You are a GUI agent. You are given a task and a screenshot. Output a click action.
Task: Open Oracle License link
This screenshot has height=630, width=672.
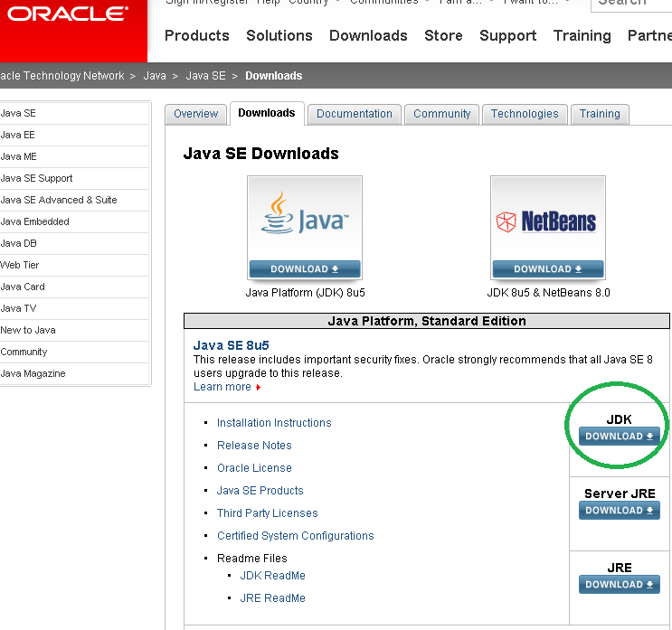254,468
